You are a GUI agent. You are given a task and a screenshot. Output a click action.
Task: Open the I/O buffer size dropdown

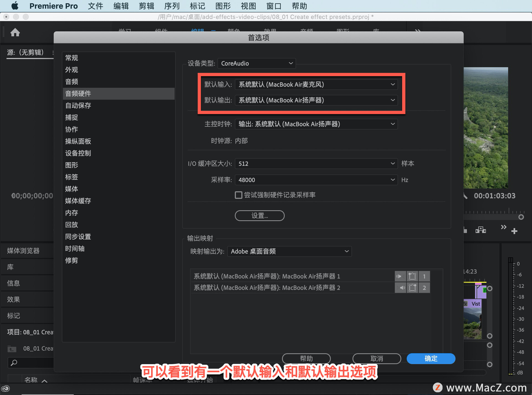tap(316, 164)
